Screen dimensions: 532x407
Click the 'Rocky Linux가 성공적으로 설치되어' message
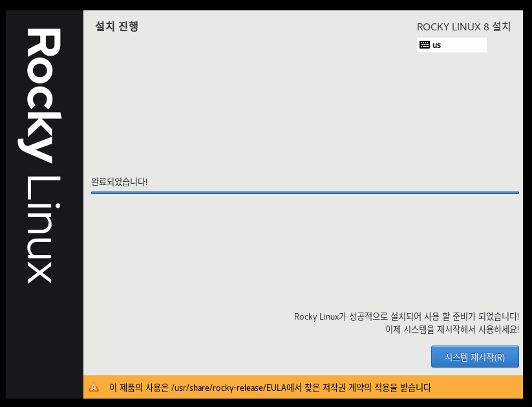(x=406, y=316)
